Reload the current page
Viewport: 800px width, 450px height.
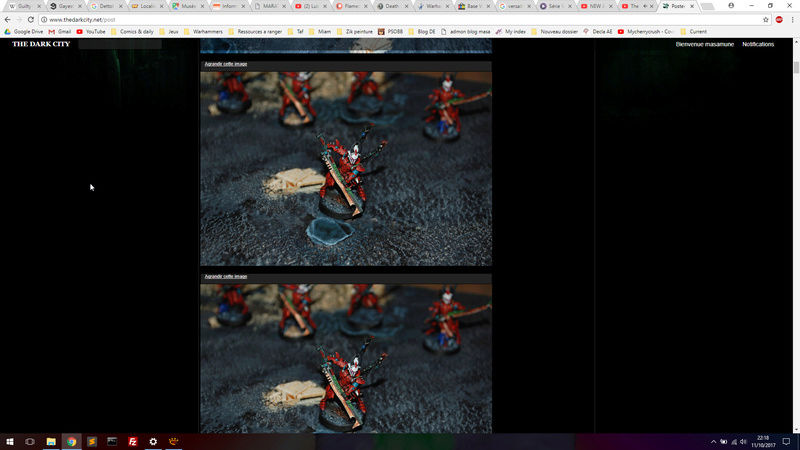pyautogui.click(x=31, y=19)
